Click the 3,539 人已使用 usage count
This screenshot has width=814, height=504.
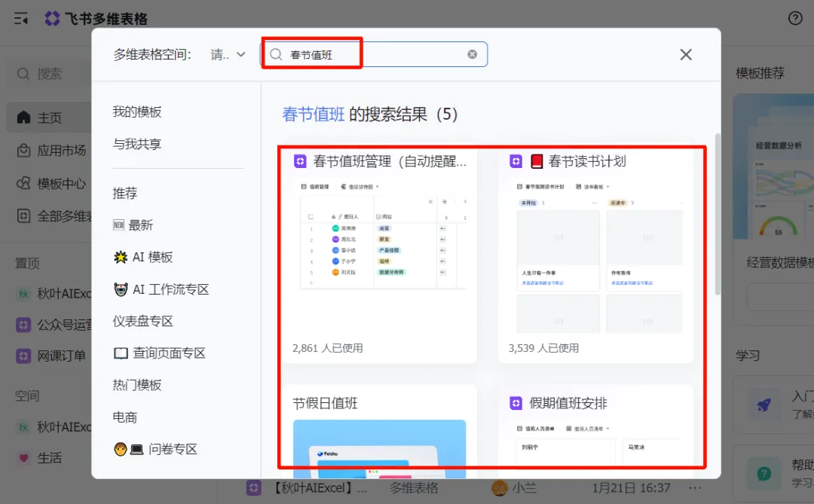[543, 348]
